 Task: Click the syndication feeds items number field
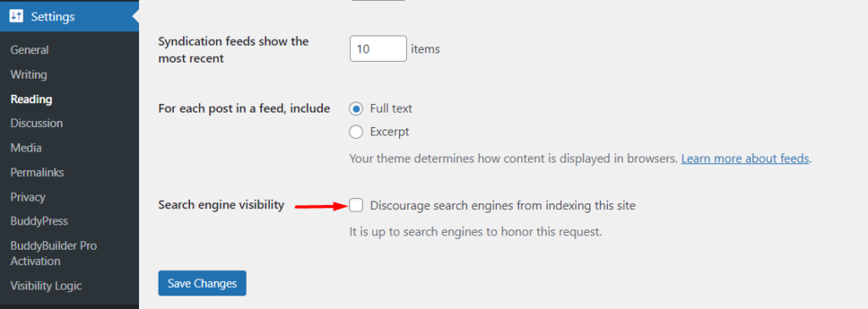[378, 48]
